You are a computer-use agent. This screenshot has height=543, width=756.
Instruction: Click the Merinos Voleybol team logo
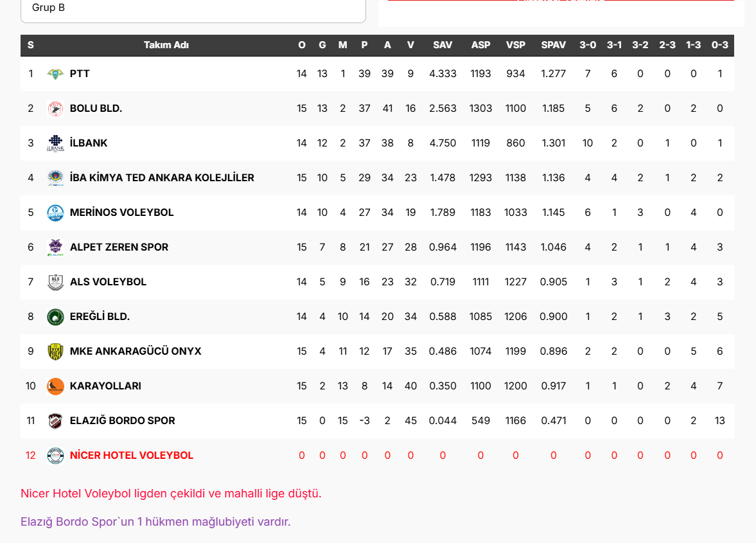tap(55, 213)
